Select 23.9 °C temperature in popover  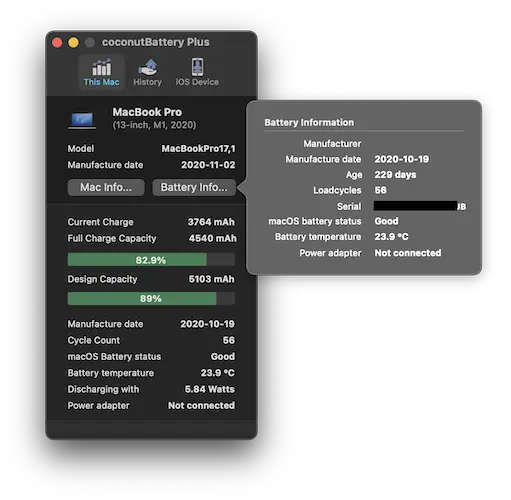[391, 237]
